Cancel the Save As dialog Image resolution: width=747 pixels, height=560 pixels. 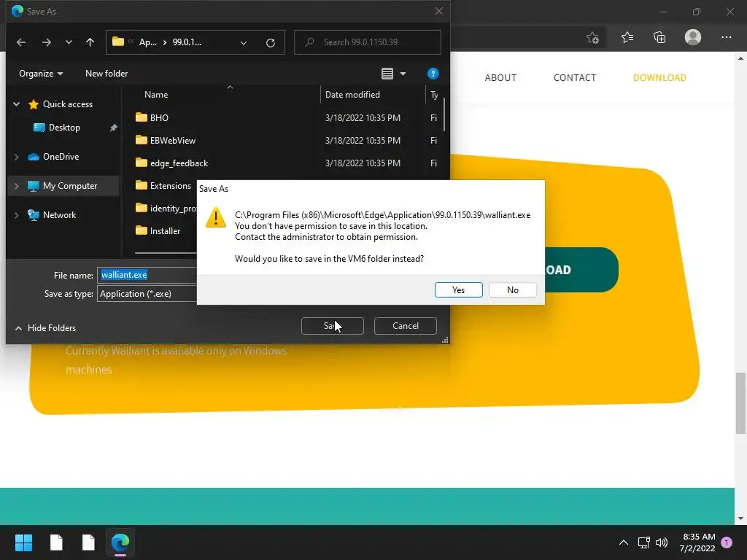point(406,326)
